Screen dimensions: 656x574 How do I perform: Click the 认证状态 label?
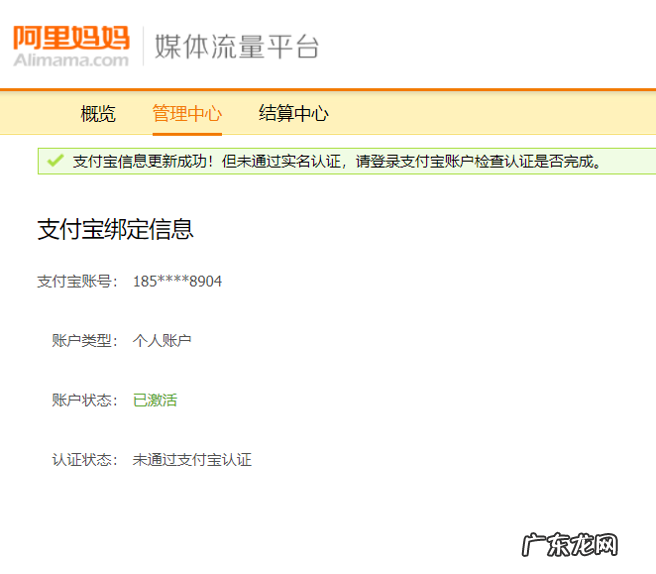click(85, 460)
